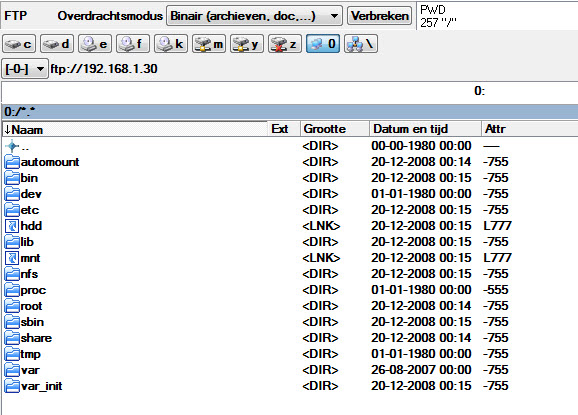Image resolution: width=578 pixels, height=415 pixels.
Task: Select FTP connection drive 0
Action: coord(323,44)
